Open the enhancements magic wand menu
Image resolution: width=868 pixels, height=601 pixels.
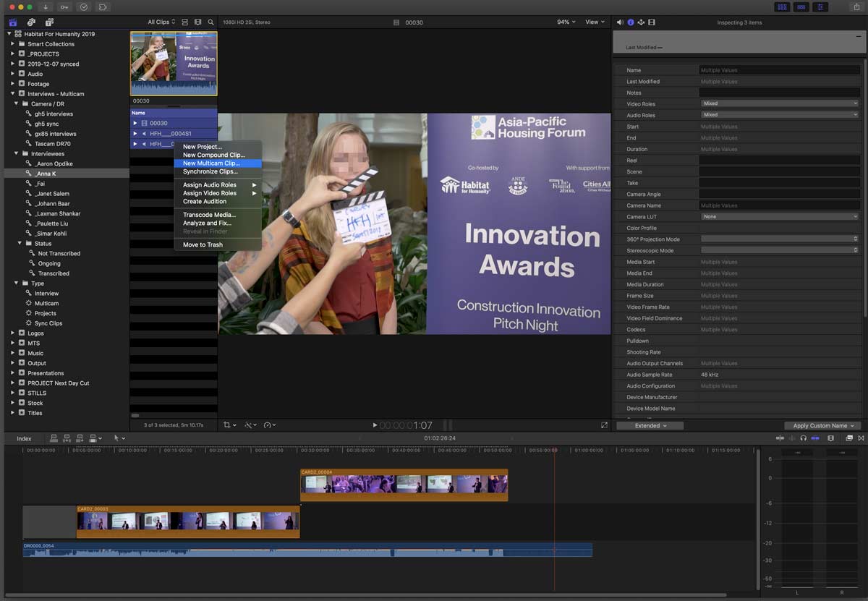(250, 425)
